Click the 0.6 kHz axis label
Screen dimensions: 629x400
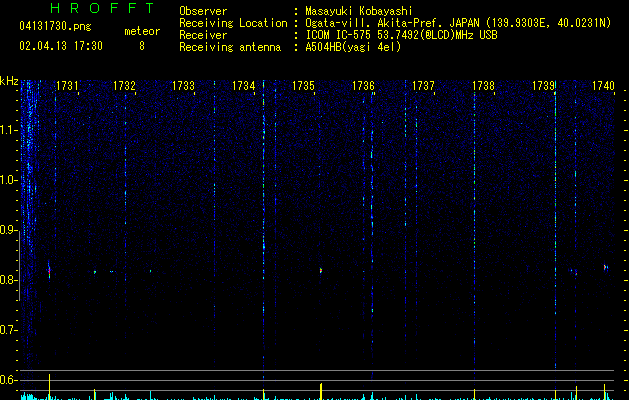(x=7, y=380)
